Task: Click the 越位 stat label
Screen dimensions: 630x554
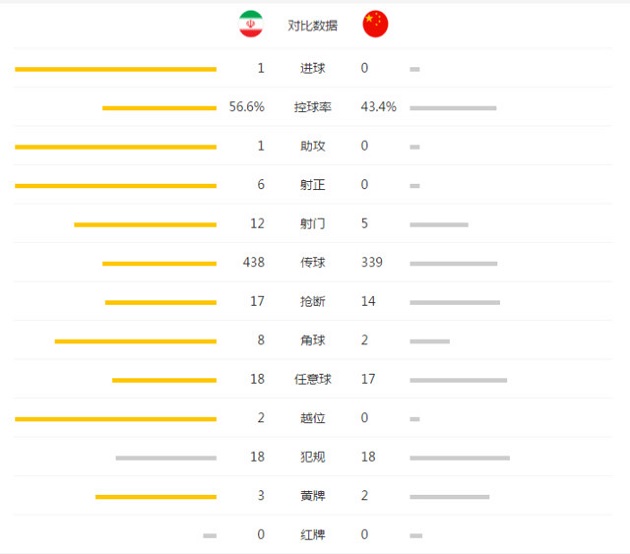Action: [x=313, y=418]
